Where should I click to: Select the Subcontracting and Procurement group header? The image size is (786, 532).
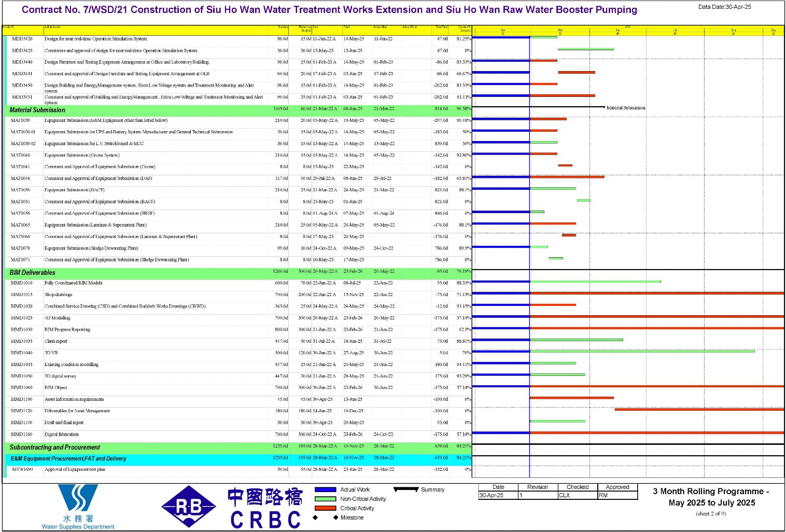tap(238, 447)
